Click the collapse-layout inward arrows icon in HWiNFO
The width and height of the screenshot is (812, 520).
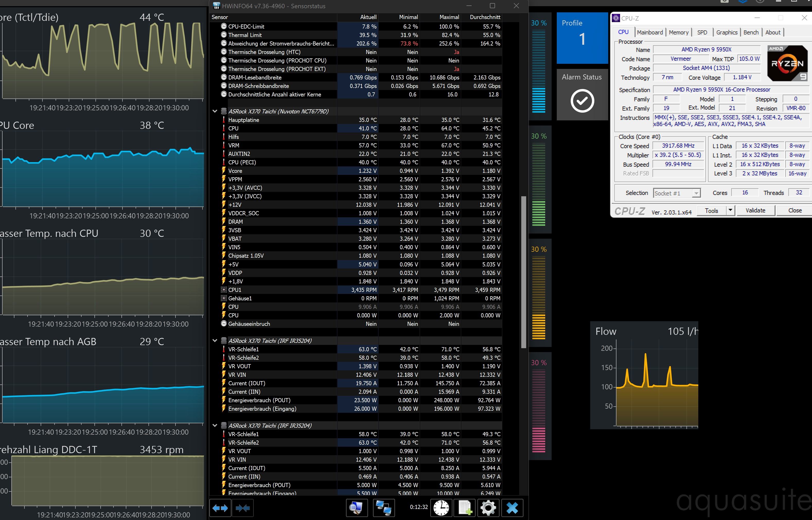click(243, 508)
